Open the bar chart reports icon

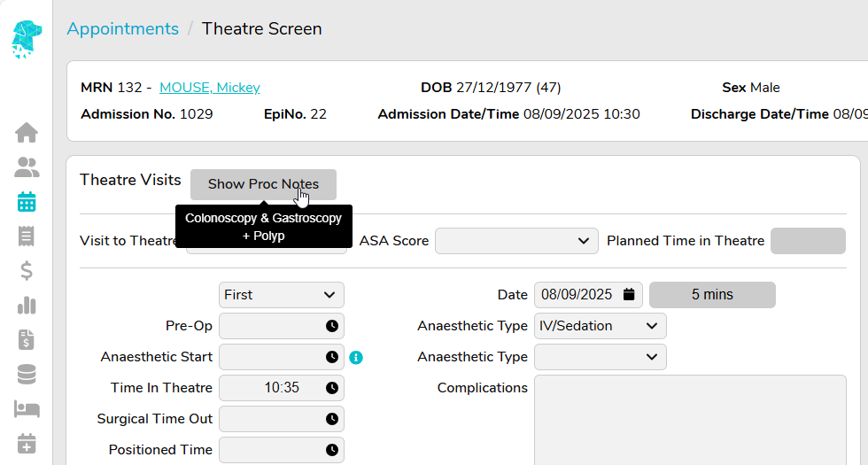pos(27,305)
